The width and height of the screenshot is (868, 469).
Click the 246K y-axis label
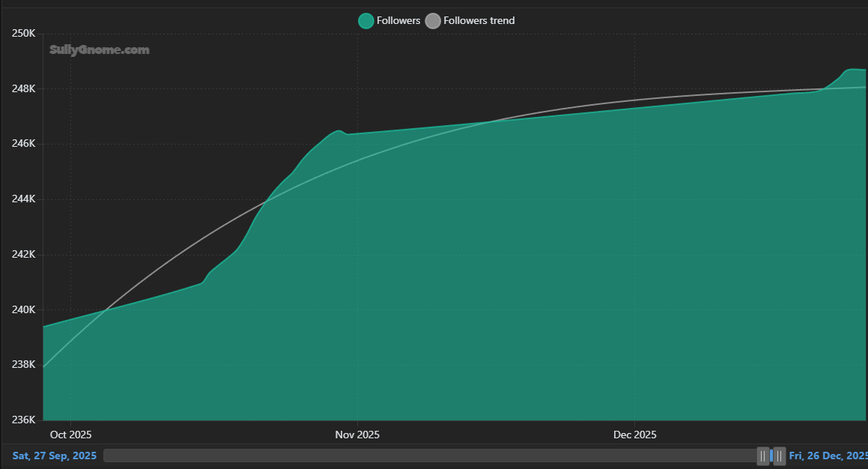[x=24, y=143]
